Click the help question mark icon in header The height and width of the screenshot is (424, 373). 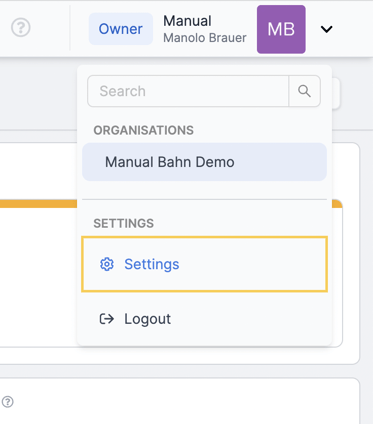pyautogui.click(x=21, y=28)
